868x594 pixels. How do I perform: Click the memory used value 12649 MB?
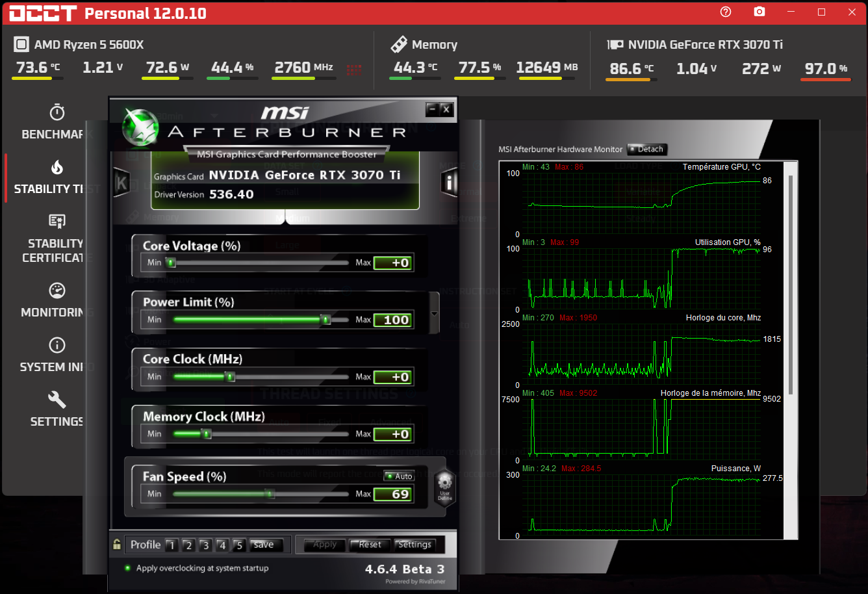[x=547, y=68]
